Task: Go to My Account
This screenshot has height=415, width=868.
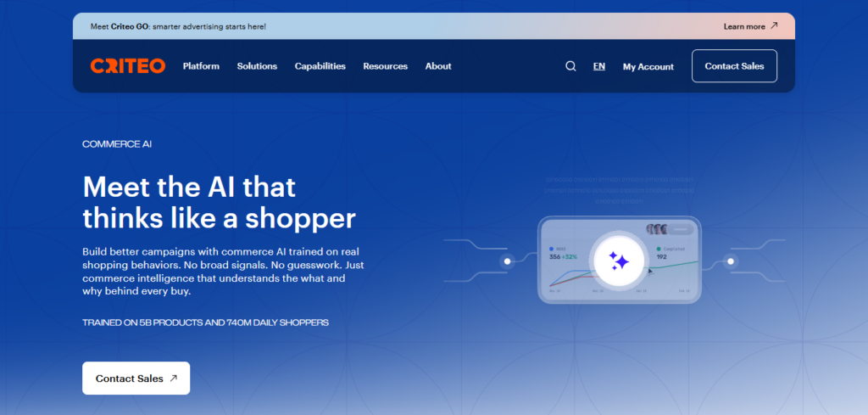Action: [648, 66]
